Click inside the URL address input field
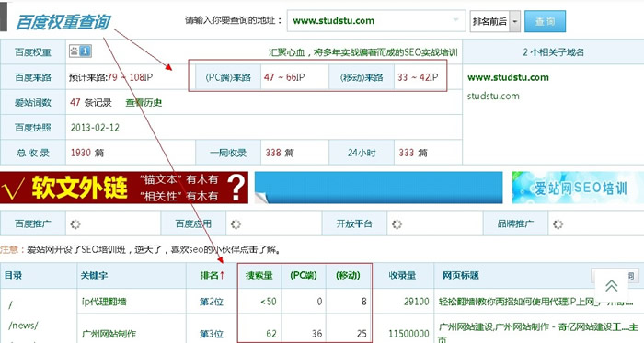644x343 pixels. [x=370, y=20]
